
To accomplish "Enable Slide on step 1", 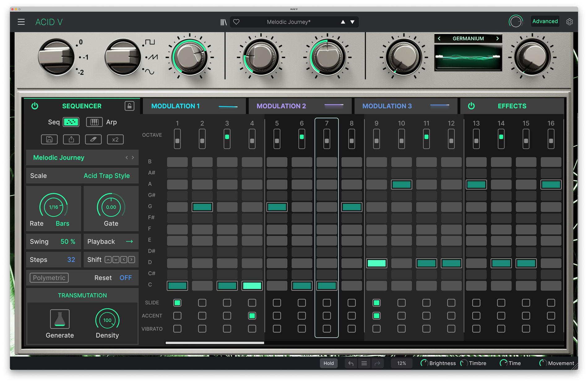I will (x=177, y=302).
